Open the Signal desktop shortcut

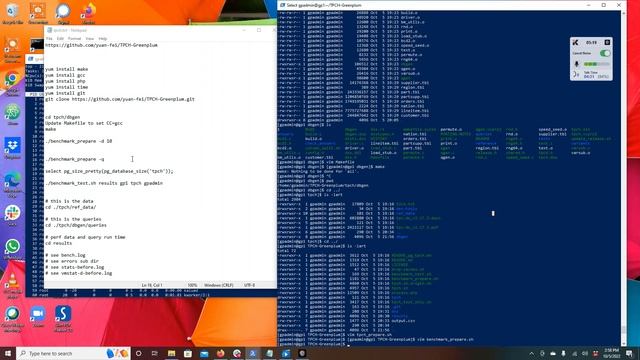63,13
